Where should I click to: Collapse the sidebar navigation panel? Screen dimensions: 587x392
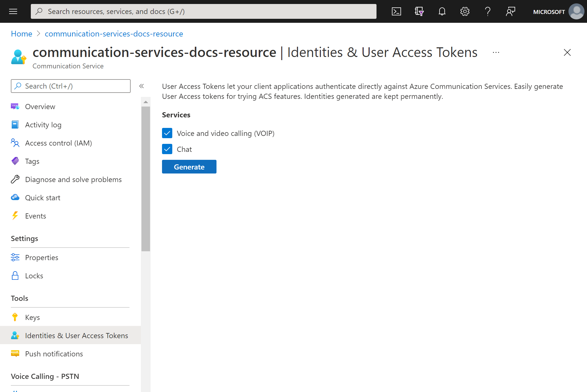pyautogui.click(x=141, y=86)
